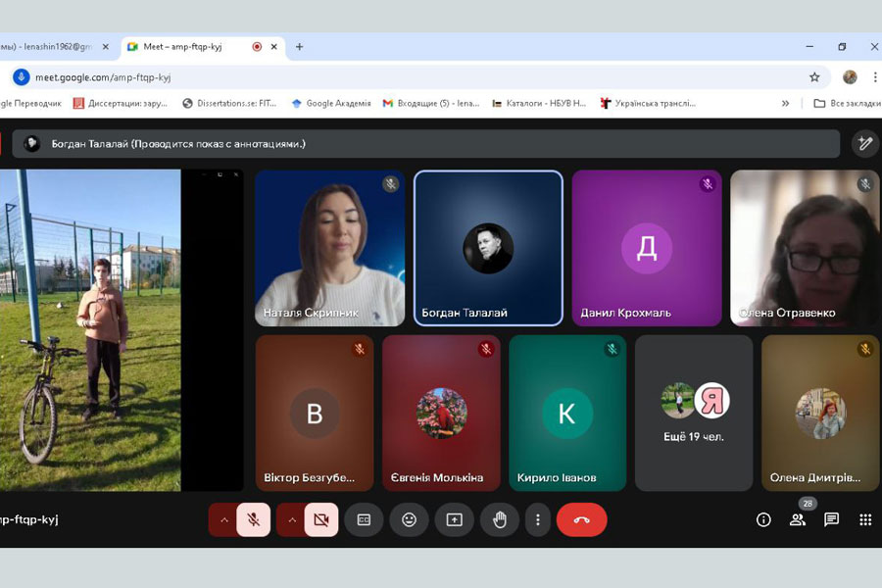Select the Віктор Безгубе... participant tile

(x=315, y=413)
